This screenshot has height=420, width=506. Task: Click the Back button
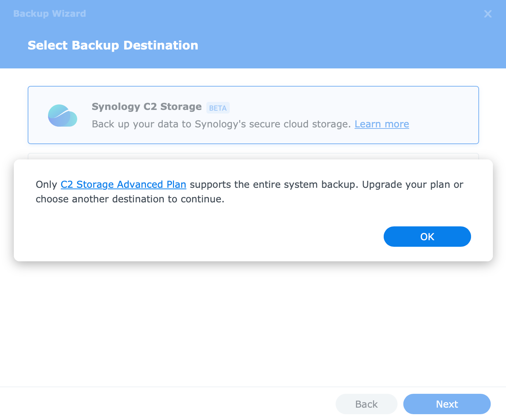[x=366, y=404]
